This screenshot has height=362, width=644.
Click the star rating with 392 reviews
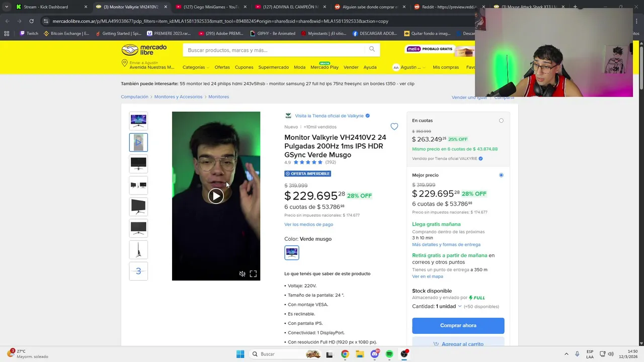[308, 162]
